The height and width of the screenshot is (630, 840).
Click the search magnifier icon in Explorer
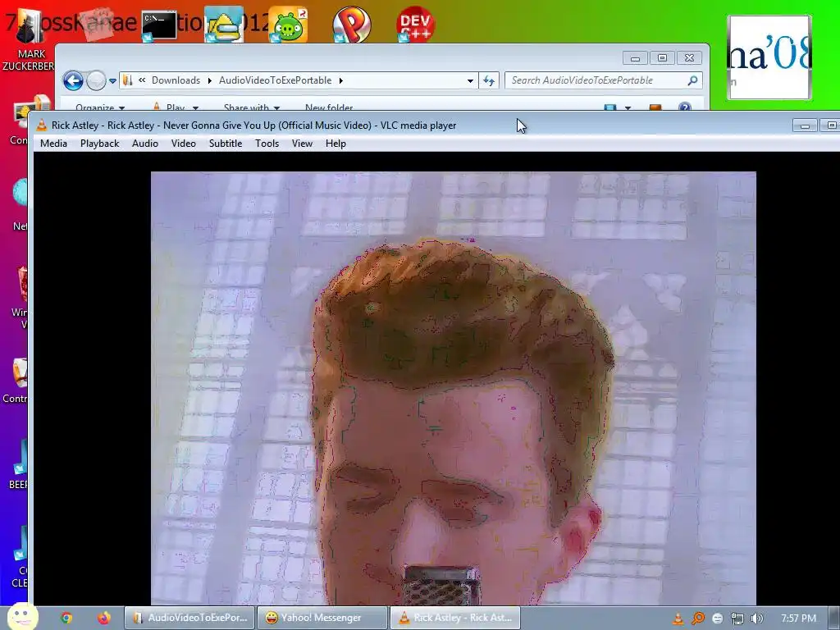click(x=692, y=80)
